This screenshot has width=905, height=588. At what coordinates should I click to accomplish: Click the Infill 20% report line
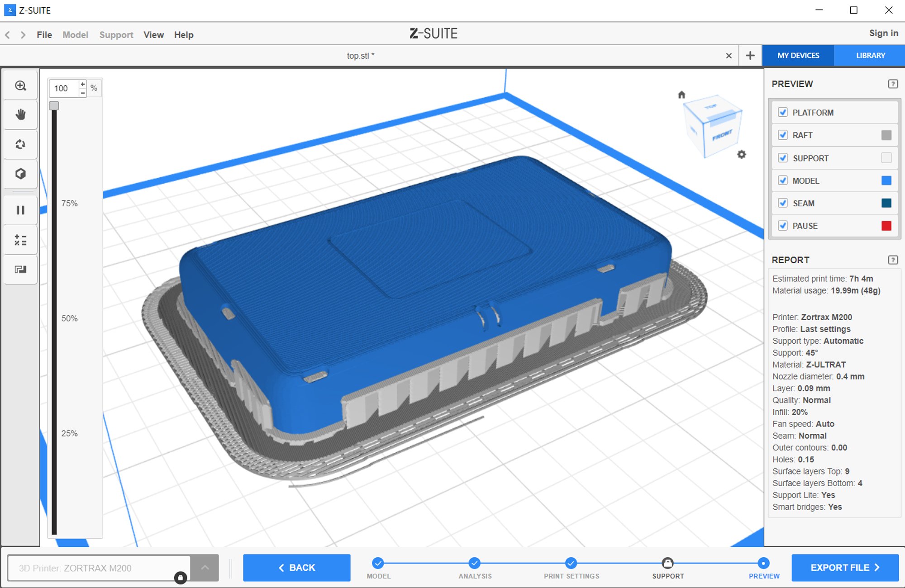790,412
